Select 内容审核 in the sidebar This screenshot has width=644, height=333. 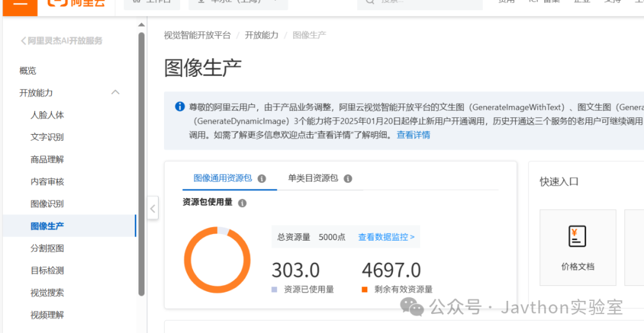pyautogui.click(x=47, y=182)
